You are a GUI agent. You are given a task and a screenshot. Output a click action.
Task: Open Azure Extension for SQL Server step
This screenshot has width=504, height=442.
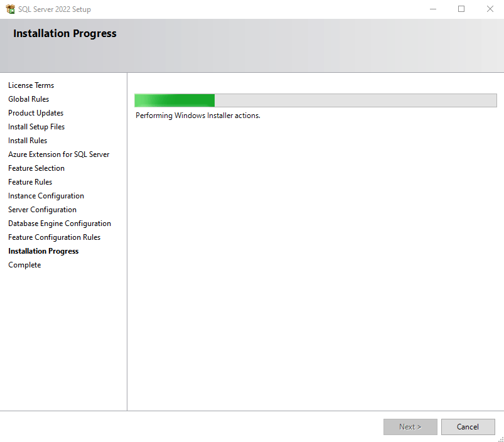59,154
